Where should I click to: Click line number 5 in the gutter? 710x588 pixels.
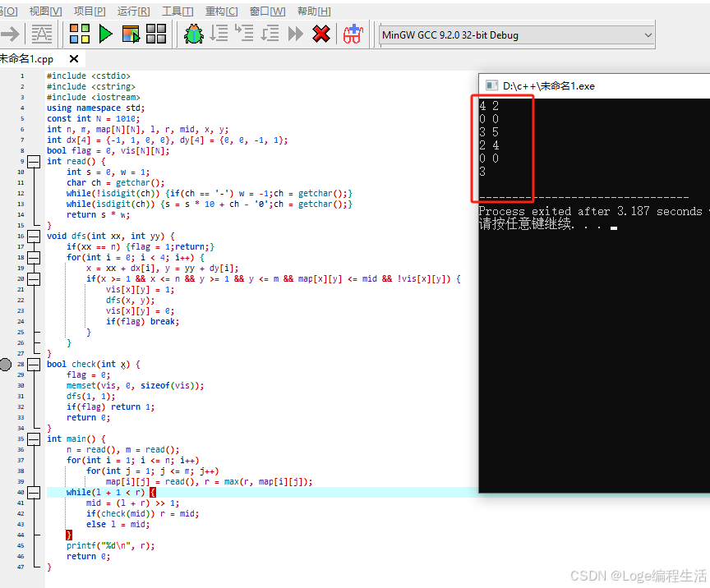[x=22, y=118]
